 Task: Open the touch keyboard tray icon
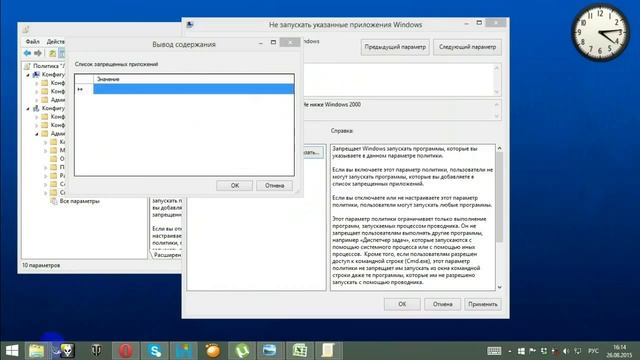pyautogui.click(x=494, y=351)
